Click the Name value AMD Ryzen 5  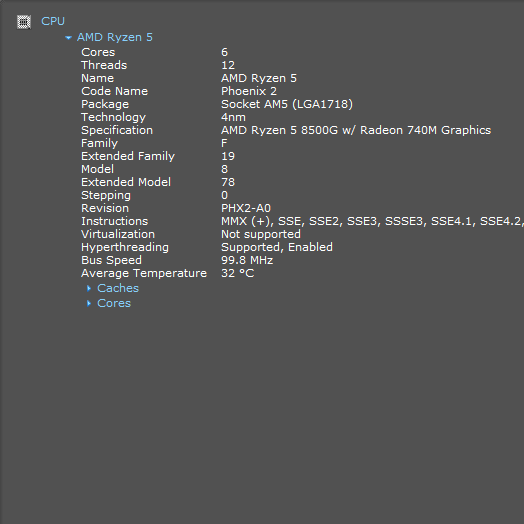[259, 78]
